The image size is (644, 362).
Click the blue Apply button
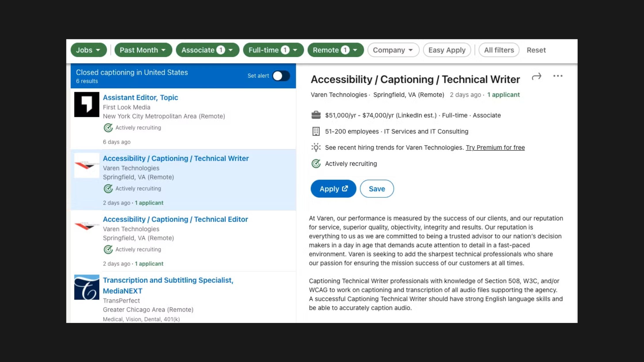click(333, 189)
